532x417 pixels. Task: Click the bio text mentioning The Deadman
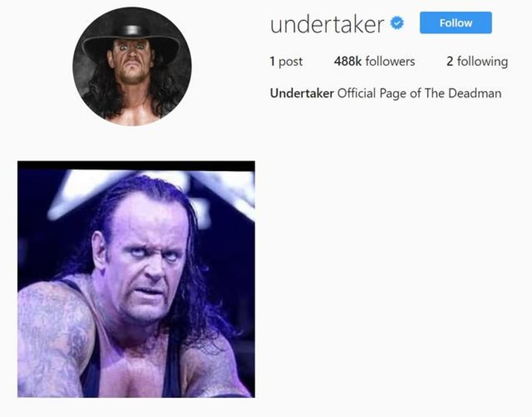pos(386,93)
